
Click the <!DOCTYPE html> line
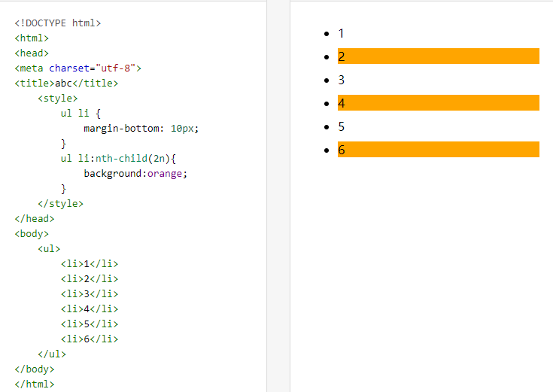point(57,23)
